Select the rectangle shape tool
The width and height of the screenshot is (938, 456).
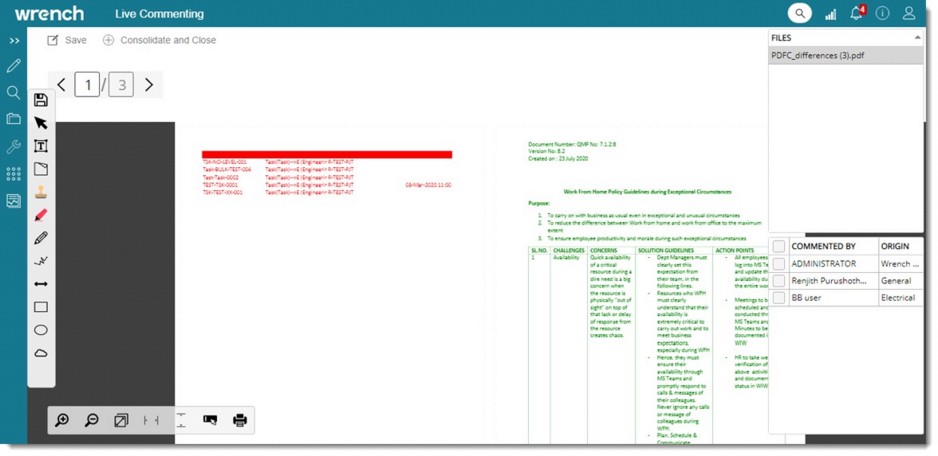click(x=41, y=307)
